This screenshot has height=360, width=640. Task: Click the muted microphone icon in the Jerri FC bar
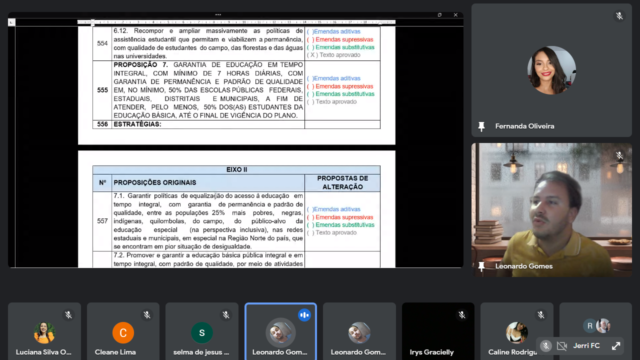(546, 346)
